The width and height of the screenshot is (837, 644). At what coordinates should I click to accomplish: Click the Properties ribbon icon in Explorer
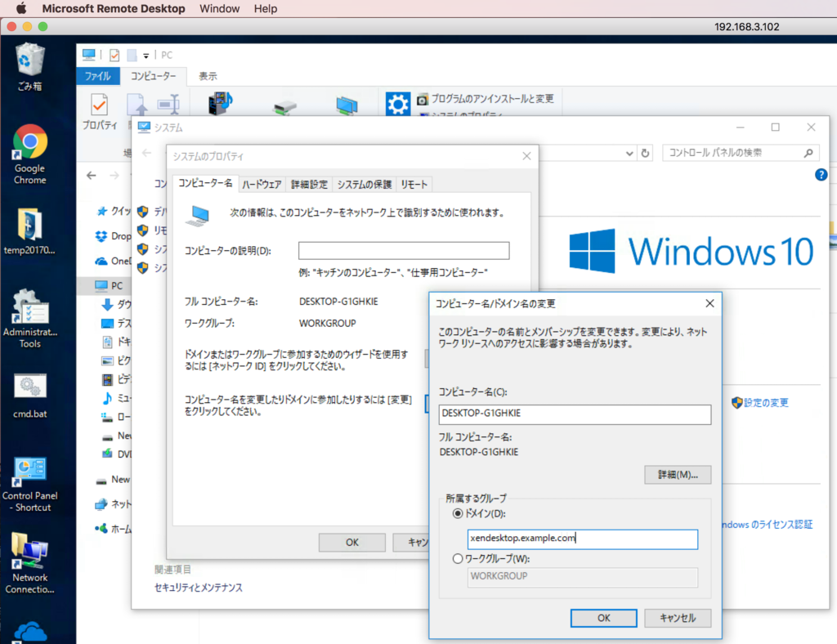[x=99, y=113]
